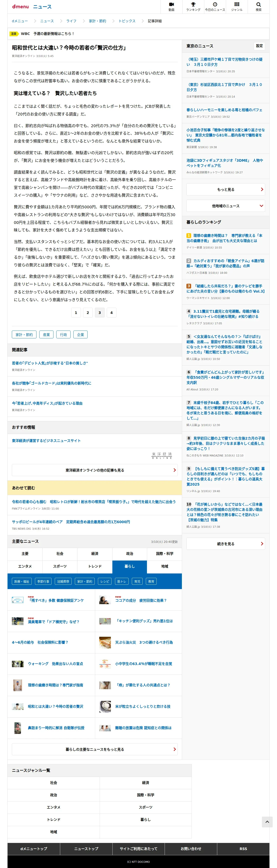Click the レシピ subcategory chip
Viewport: 277px width, 868px height.
point(105,581)
